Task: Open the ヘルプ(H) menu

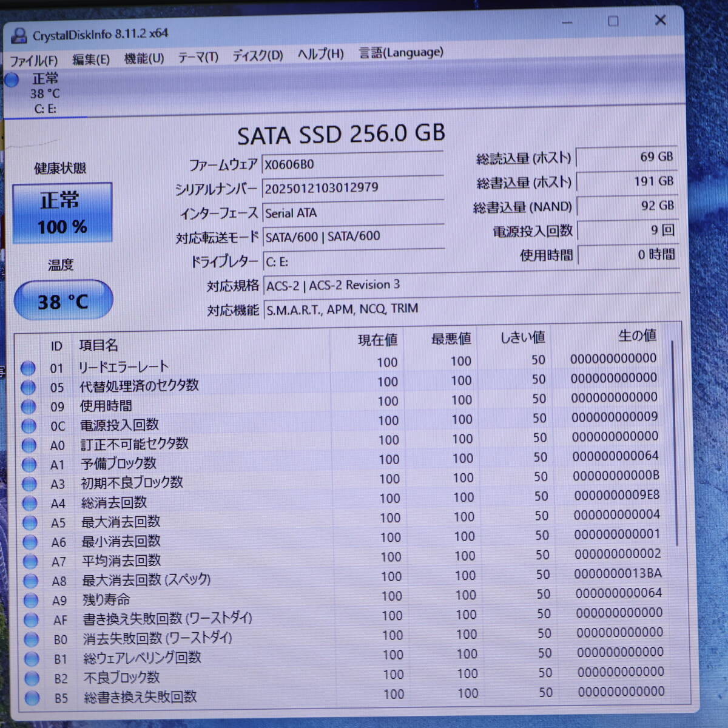Action: 320,55
